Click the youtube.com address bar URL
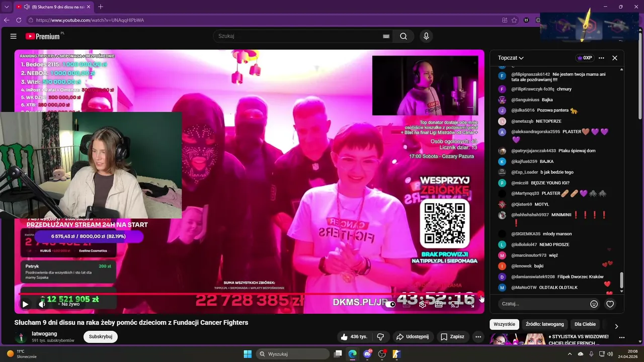 tap(90, 20)
